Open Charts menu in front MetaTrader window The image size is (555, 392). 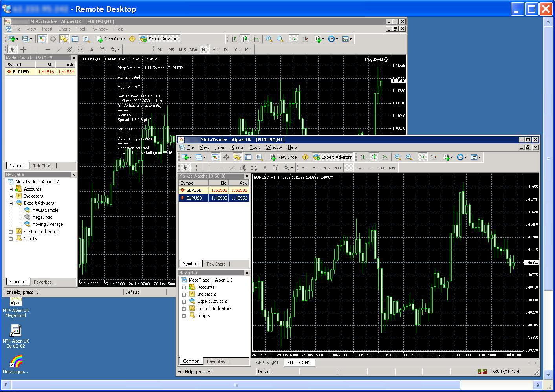tap(238, 147)
